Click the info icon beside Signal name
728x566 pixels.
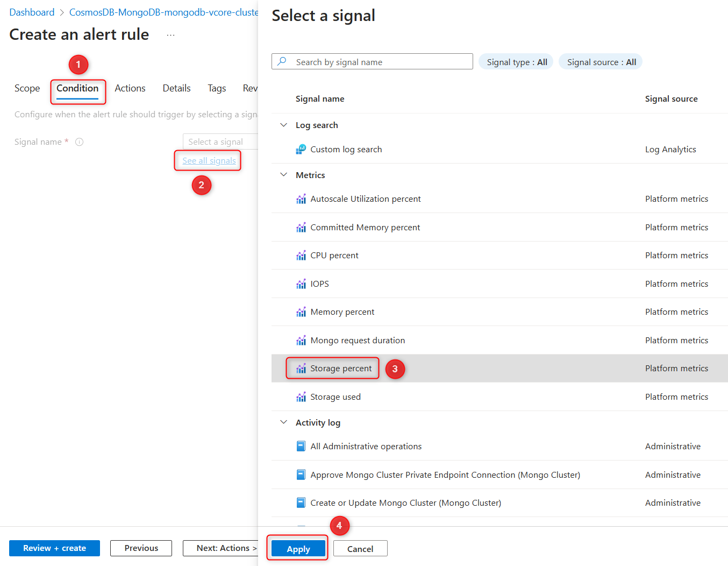pos(79,141)
